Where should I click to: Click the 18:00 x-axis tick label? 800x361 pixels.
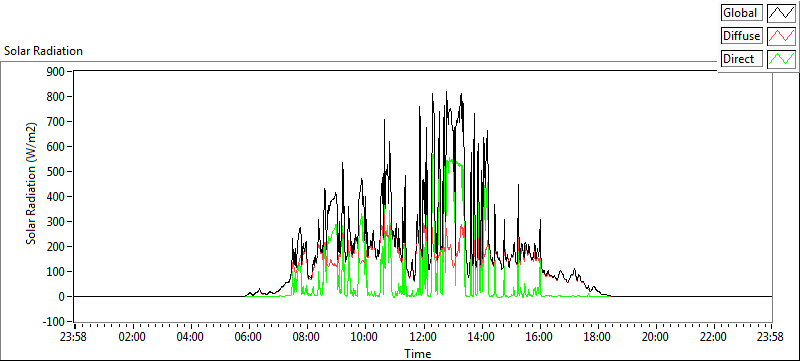(x=597, y=337)
